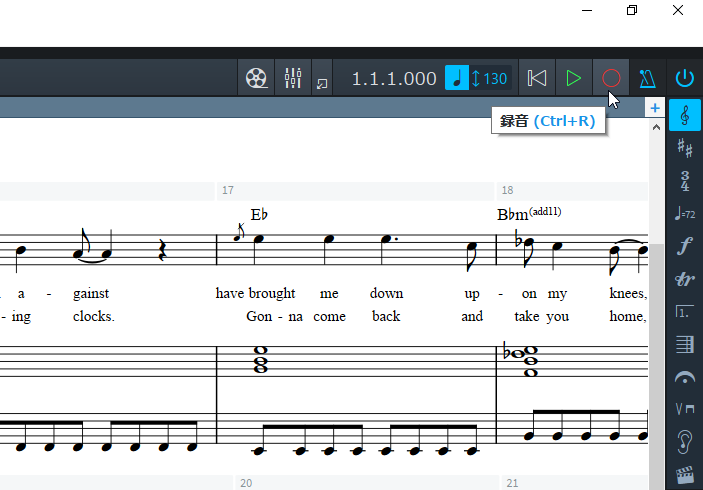Screen dimensions: 703x490
Task: Click the red Record button
Action: 611,78
